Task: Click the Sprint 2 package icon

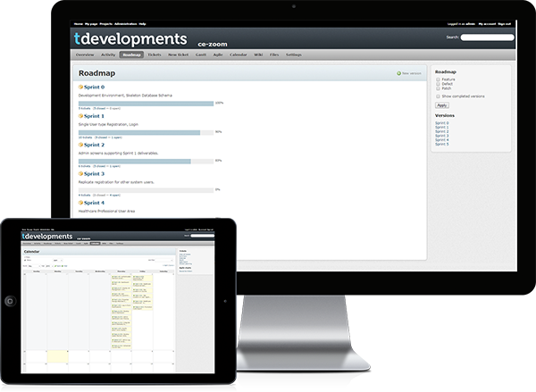Action: point(80,145)
